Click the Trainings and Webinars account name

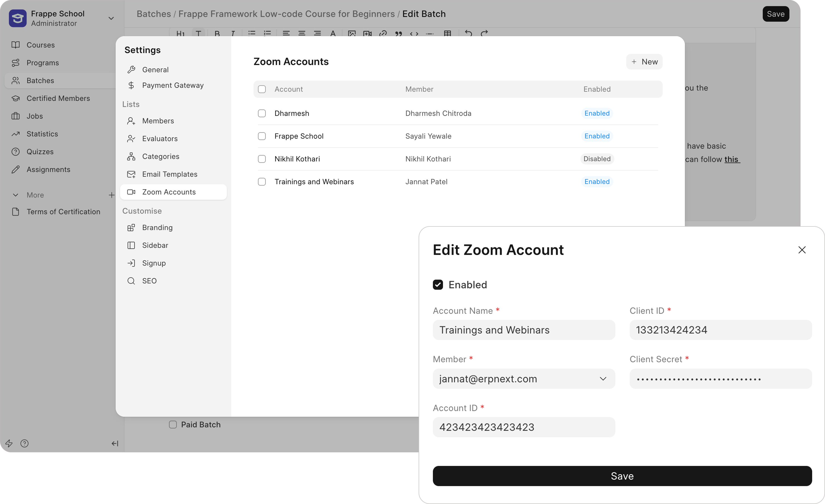(314, 181)
